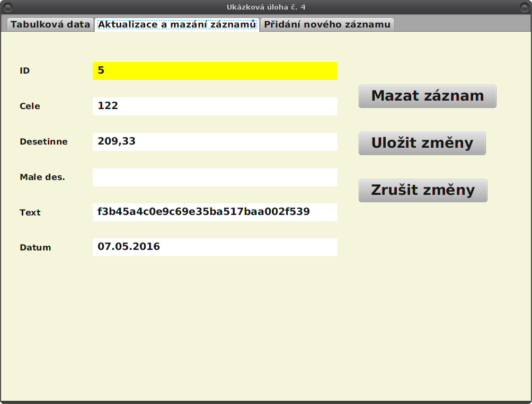Click the Text label
The height and width of the screenshot is (404, 532).
coord(30,212)
